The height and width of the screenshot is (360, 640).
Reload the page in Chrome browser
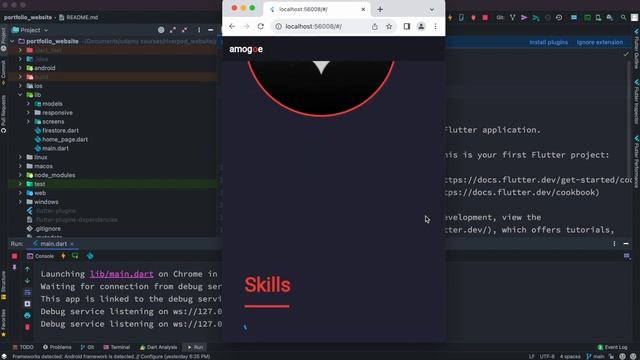261,26
